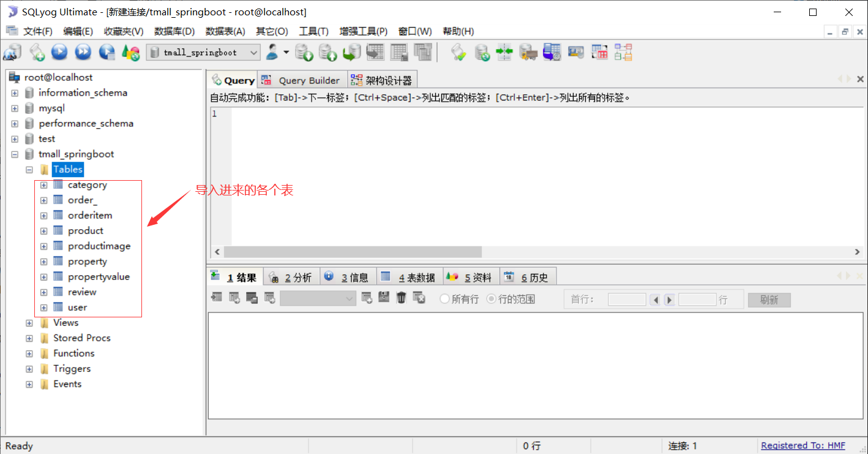Collapse the Tables folder of tmall_springboot
The image size is (868, 454).
pyautogui.click(x=29, y=169)
